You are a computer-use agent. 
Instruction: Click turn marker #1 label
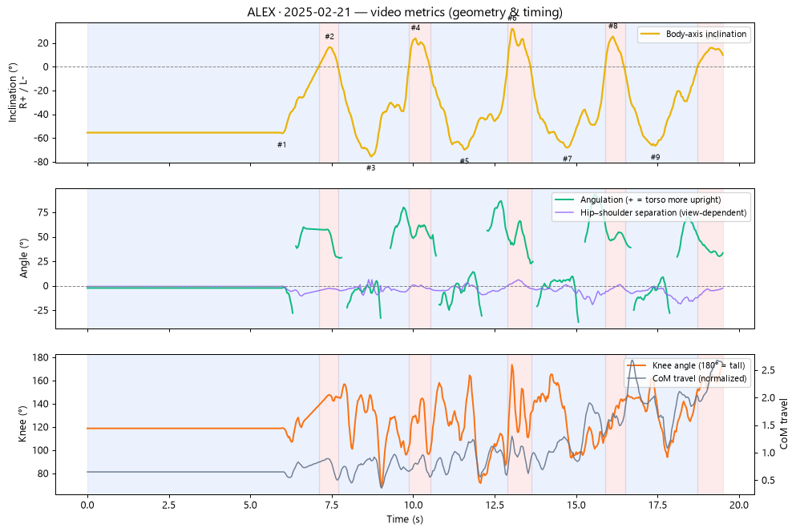click(281, 145)
